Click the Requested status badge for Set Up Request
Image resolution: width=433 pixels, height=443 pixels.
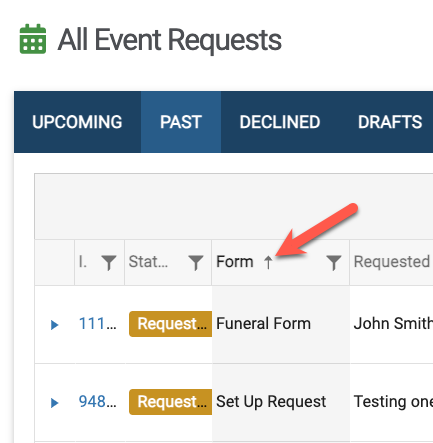tap(170, 402)
